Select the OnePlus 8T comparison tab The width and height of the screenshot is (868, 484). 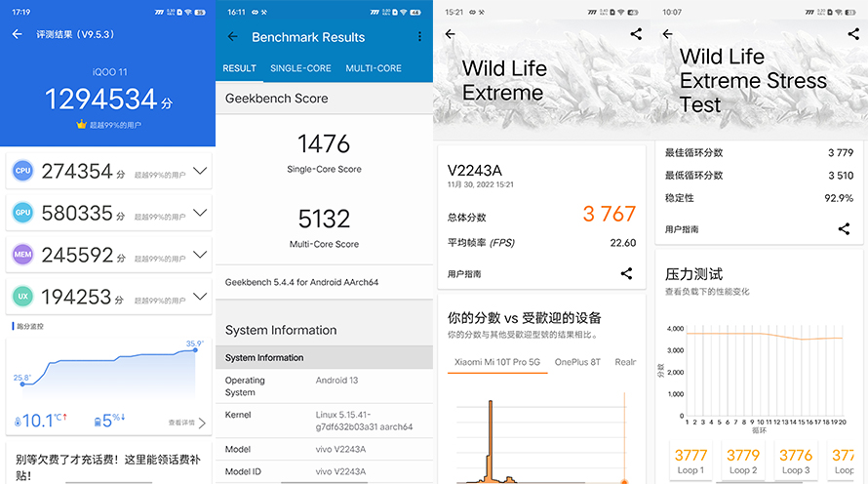click(x=577, y=362)
